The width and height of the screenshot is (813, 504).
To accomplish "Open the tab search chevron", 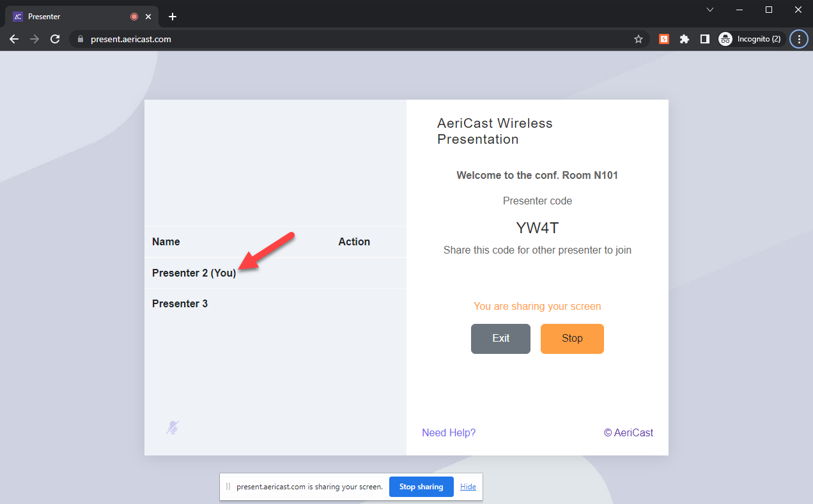I will (710, 10).
